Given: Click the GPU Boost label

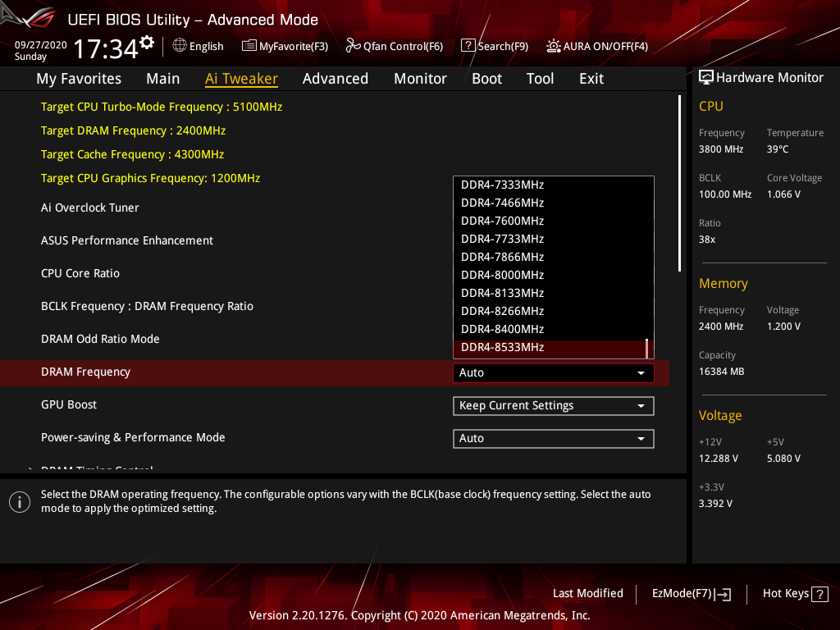Looking at the screenshot, I should point(69,405).
